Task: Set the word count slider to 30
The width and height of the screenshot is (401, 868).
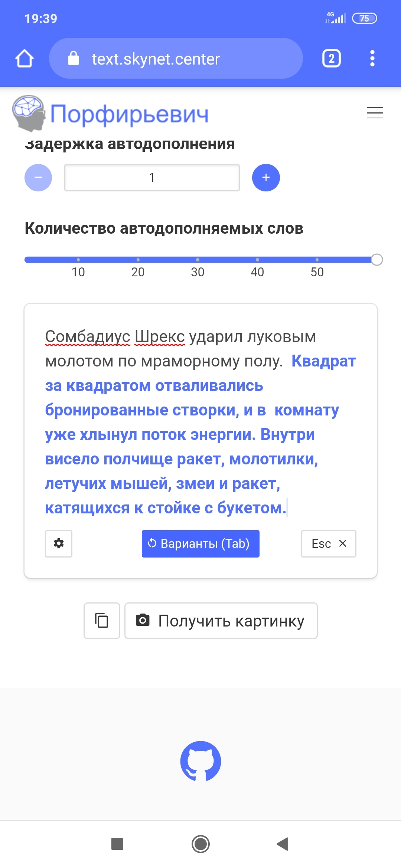Action: click(198, 260)
